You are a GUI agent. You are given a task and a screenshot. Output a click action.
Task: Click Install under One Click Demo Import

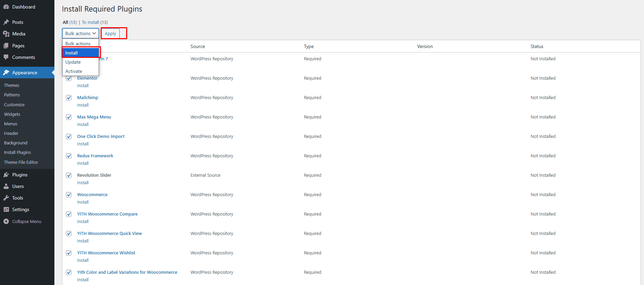(x=83, y=144)
